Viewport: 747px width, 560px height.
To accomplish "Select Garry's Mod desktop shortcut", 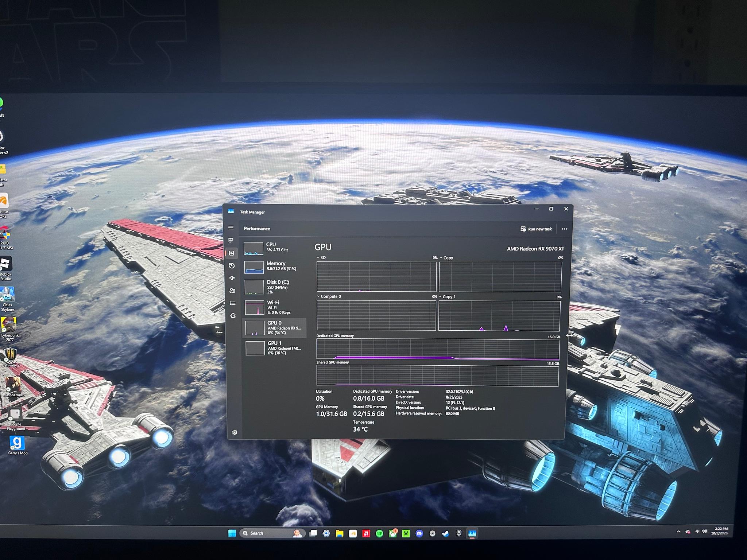I will [x=18, y=445].
